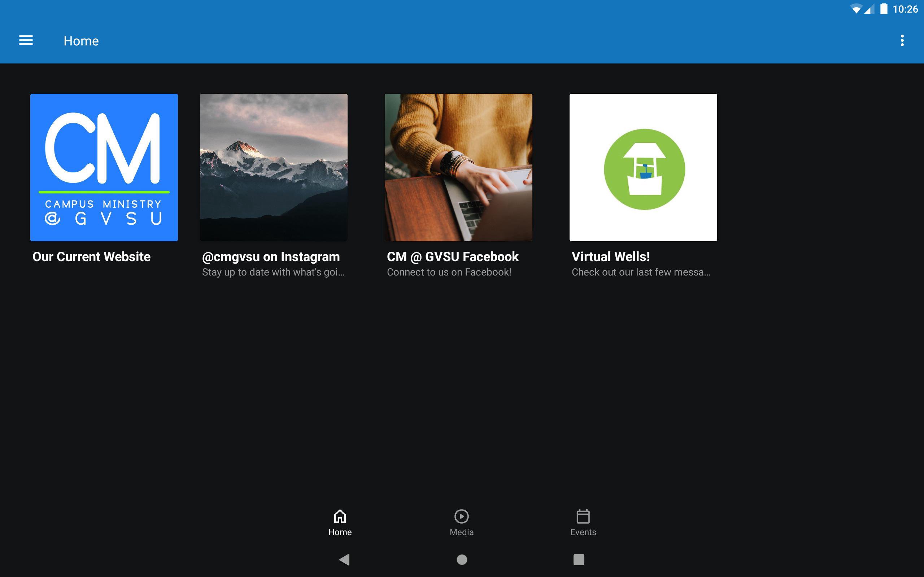Tap the battery icon in status bar
924x577 pixels.
click(x=884, y=9)
